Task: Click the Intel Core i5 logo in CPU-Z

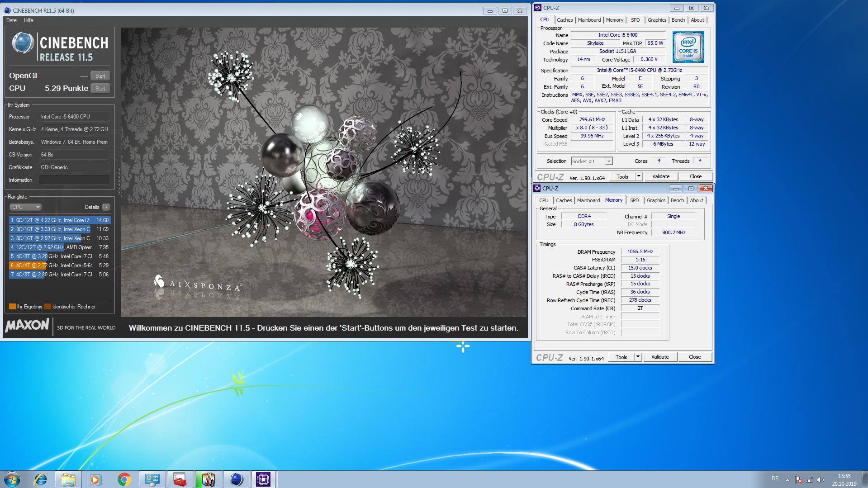Action: 688,47
